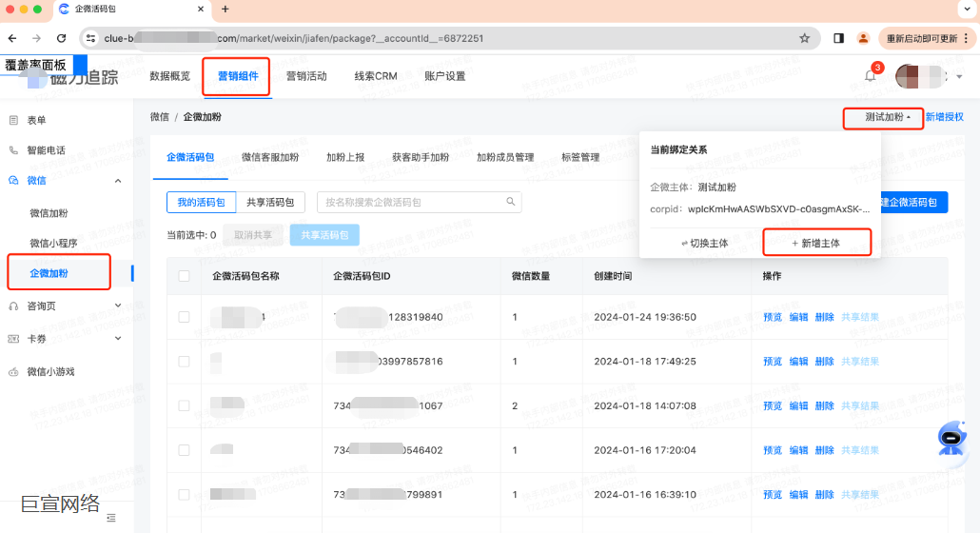Click the notification bell icon
The width and height of the screenshot is (980, 533).
click(x=870, y=76)
